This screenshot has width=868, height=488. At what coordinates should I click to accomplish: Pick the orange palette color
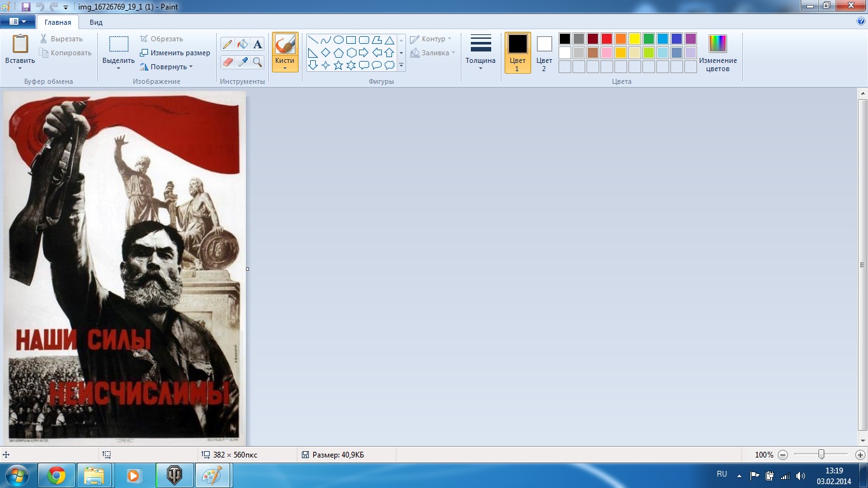pos(621,39)
